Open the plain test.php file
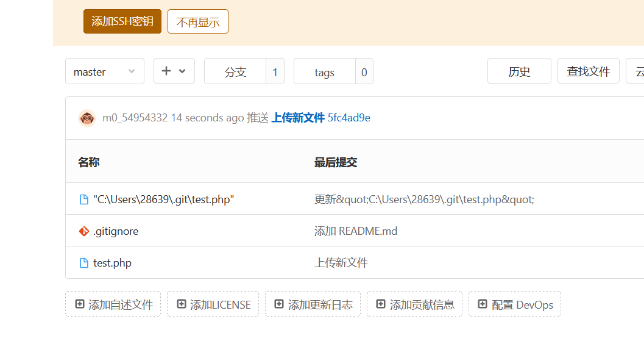This screenshot has height=341, width=644. tap(112, 263)
